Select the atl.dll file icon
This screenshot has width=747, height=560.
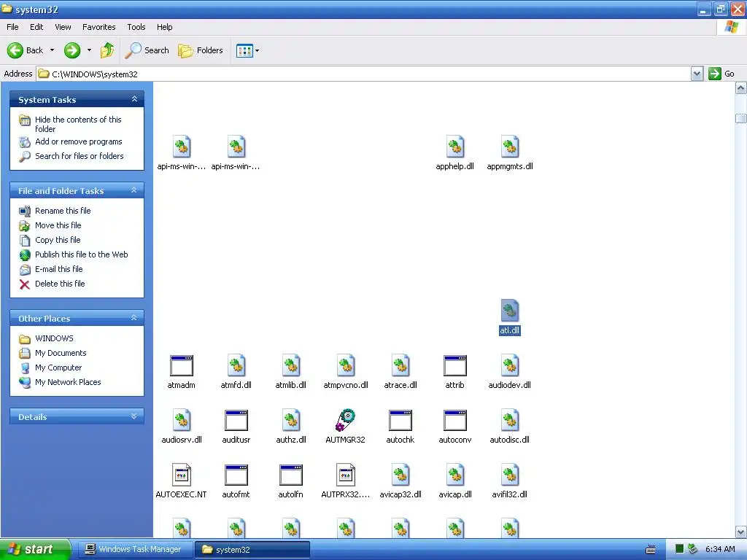pos(509,311)
